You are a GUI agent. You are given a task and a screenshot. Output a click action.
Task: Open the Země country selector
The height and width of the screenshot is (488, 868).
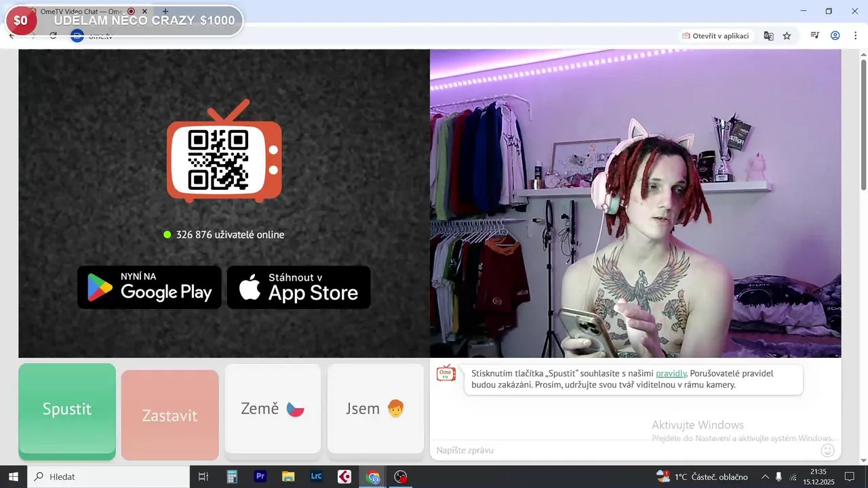click(x=273, y=409)
